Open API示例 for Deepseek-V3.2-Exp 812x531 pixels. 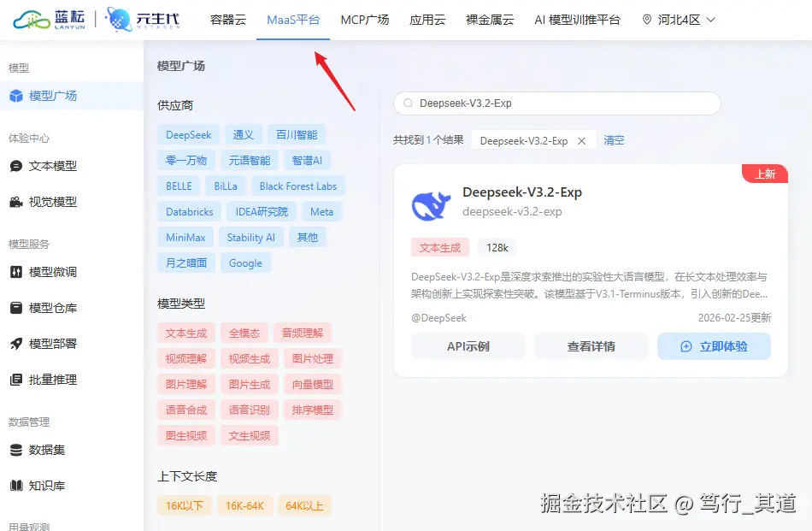pos(468,346)
